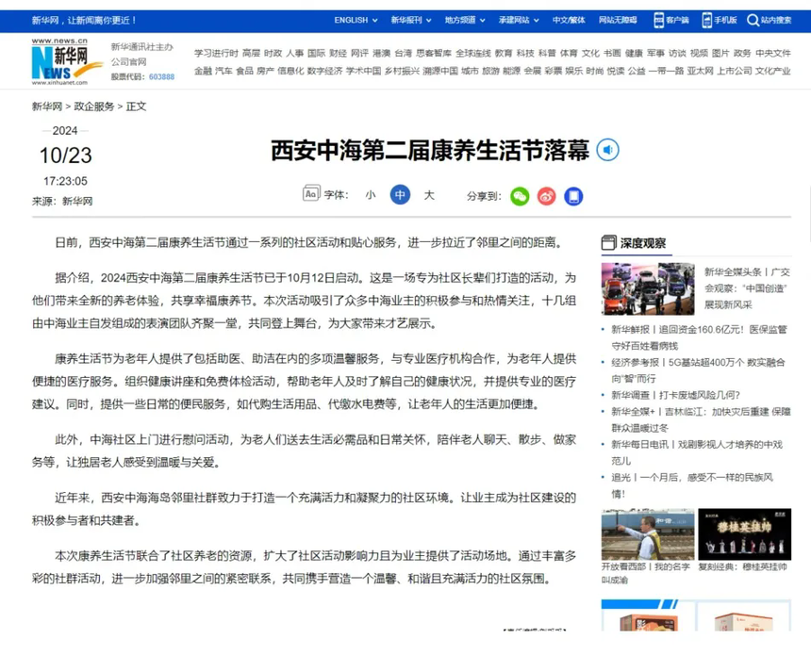Open the 手机版 mobile version icon
Screen dimensions: 811x672
coord(706,20)
